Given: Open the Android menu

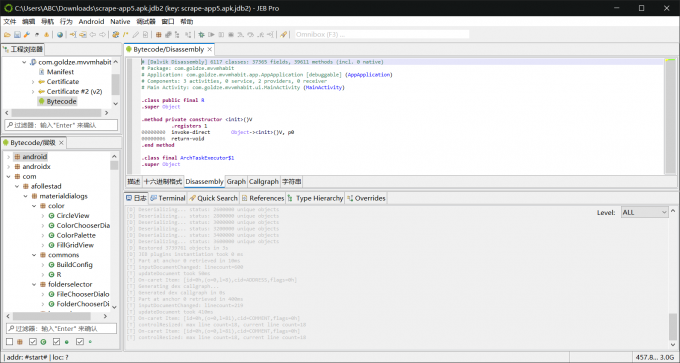Looking at the screenshot, I should point(91,21).
